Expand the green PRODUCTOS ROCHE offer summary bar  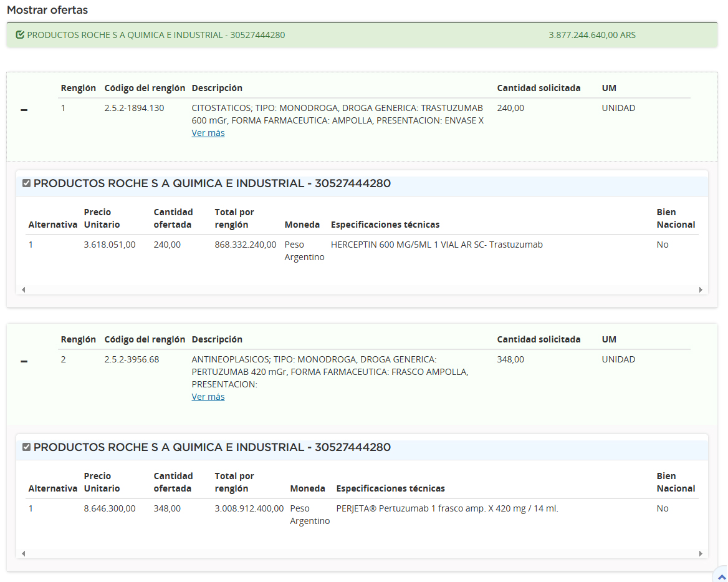pyautogui.click(x=156, y=35)
